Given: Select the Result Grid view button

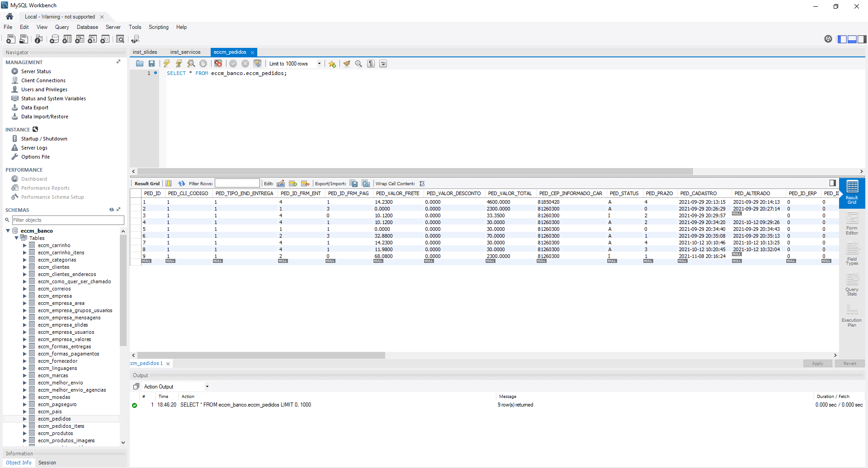Looking at the screenshot, I should [852, 193].
